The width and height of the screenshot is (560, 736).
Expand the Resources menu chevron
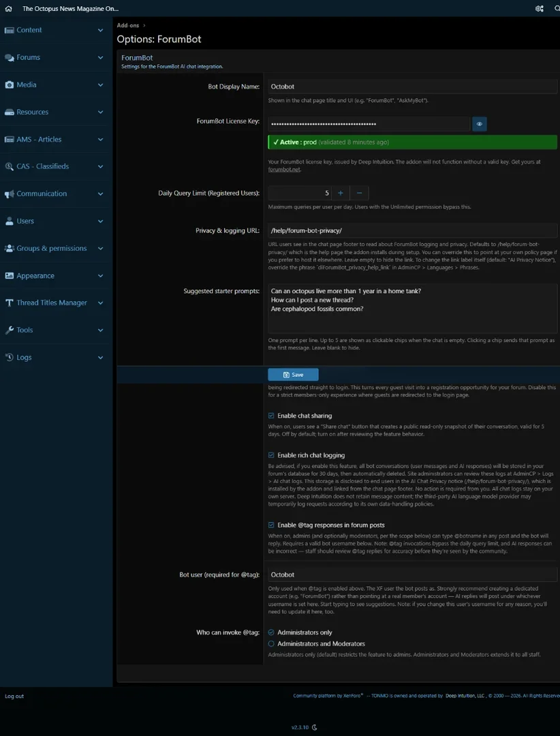tap(100, 112)
